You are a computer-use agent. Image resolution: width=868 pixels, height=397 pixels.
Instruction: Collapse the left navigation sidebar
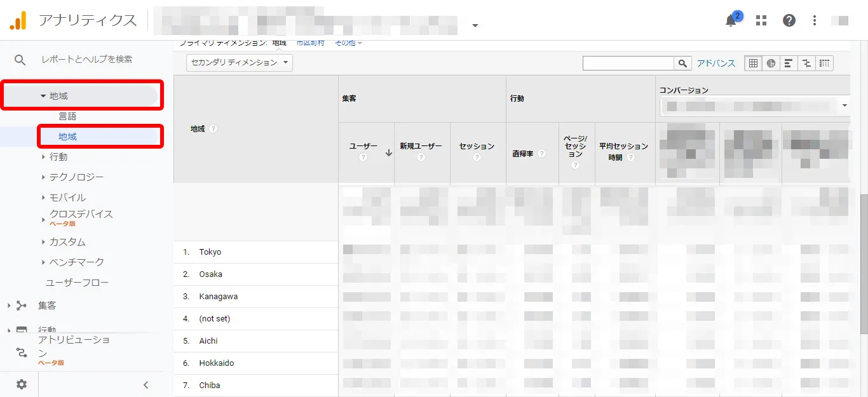146,384
